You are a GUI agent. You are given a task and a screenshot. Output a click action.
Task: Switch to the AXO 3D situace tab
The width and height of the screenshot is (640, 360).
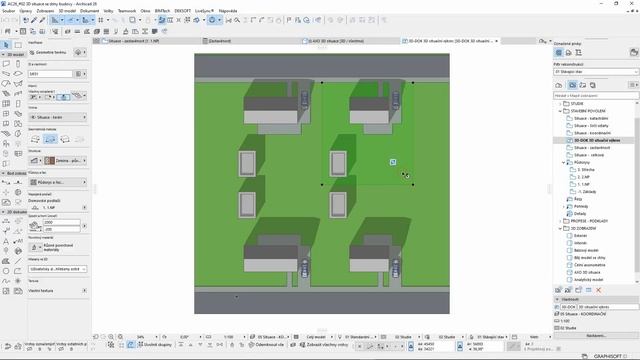pos(336,41)
